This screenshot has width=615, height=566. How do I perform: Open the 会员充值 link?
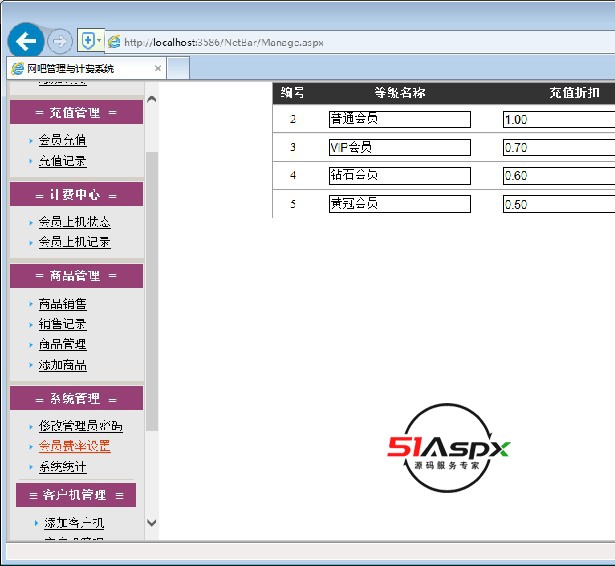pos(62,140)
